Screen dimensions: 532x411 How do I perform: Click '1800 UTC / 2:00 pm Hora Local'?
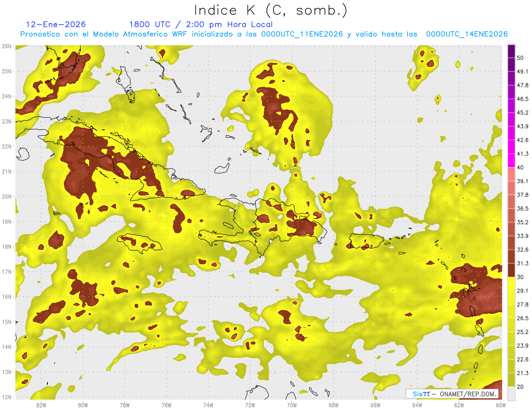click(201, 24)
